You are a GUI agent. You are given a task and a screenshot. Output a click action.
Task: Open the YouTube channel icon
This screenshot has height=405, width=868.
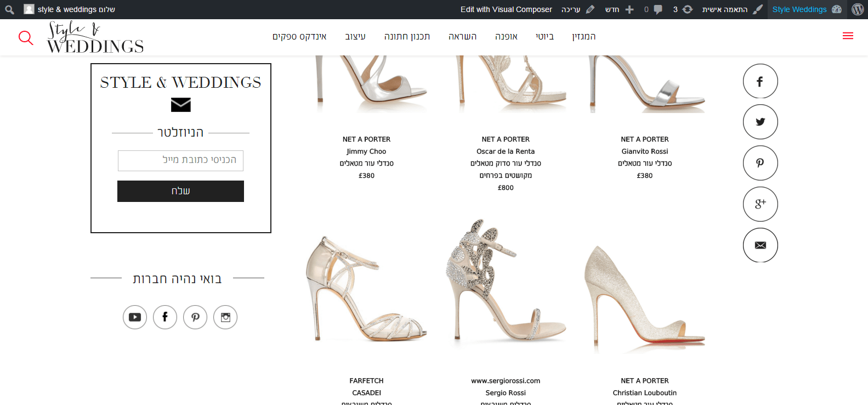point(135,317)
